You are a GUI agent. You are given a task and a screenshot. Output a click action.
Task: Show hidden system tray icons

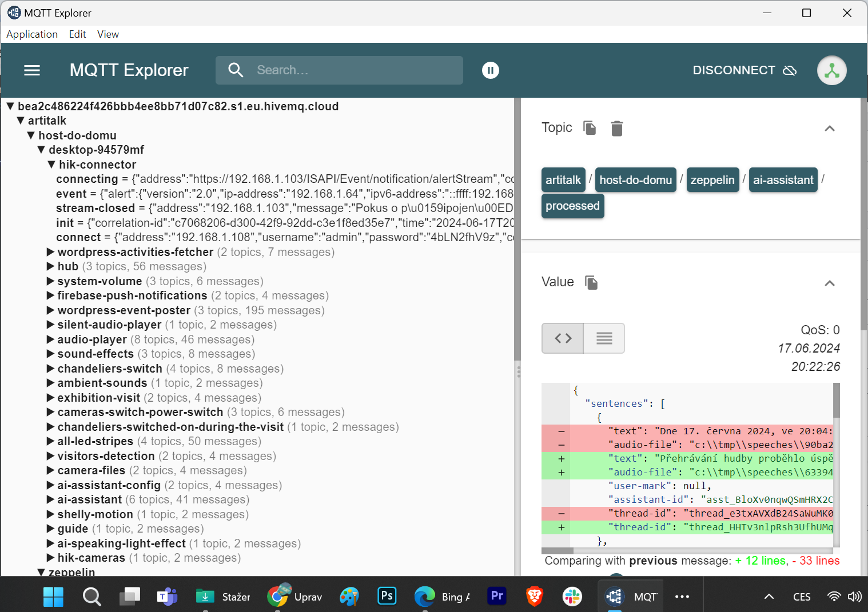pos(769,597)
